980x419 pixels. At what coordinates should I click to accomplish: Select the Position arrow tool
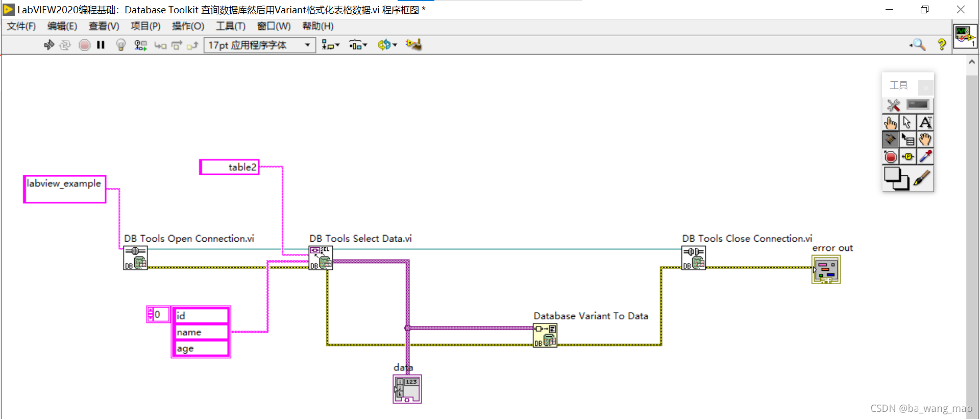(x=908, y=123)
